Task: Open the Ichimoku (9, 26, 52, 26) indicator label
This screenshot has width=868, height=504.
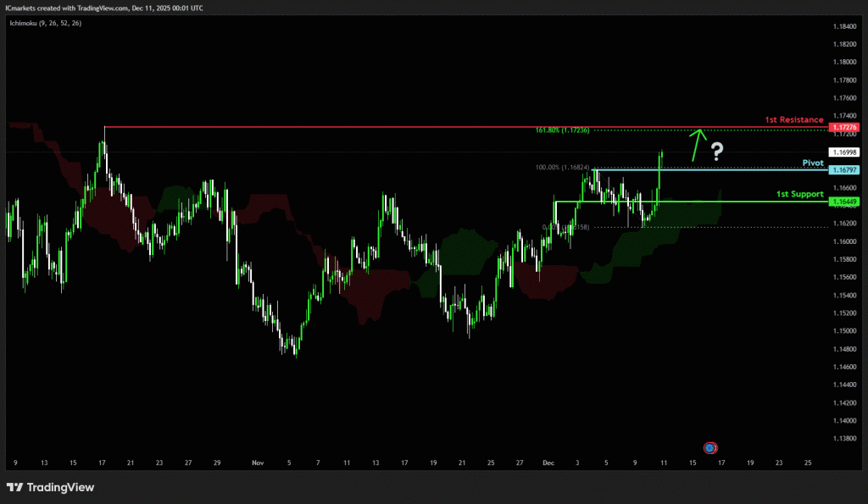Action: click(46, 25)
